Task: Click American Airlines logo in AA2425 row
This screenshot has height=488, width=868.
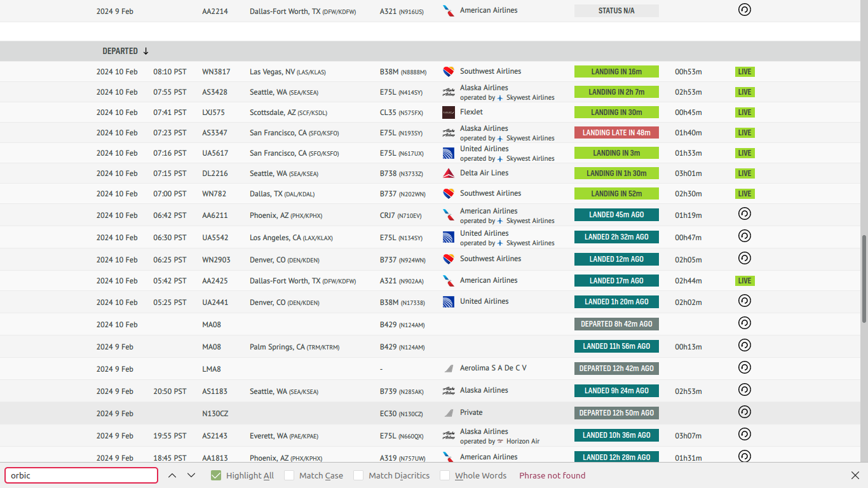Action: click(449, 281)
